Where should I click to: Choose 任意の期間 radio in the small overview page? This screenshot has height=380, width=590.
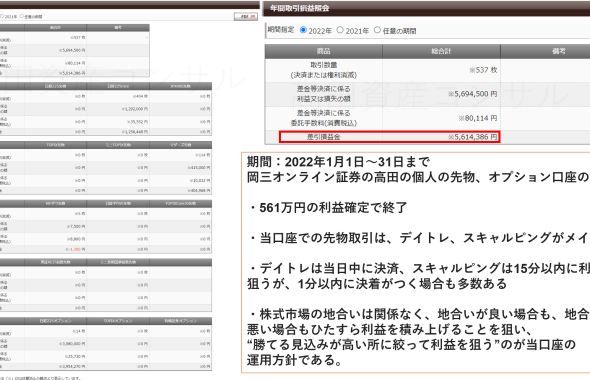click(x=21, y=16)
